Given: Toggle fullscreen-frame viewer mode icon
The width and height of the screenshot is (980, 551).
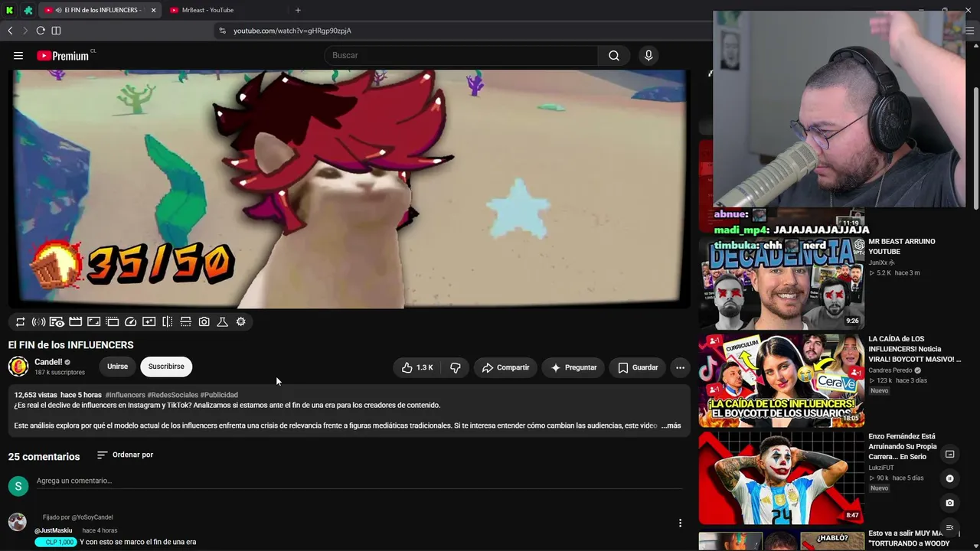Looking at the screenshot, I should 93,322.
